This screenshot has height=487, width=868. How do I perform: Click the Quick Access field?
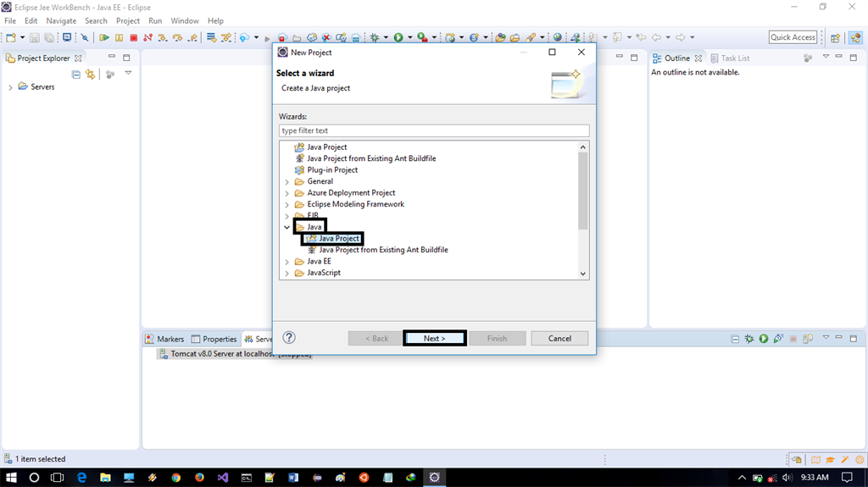point(793,37)
